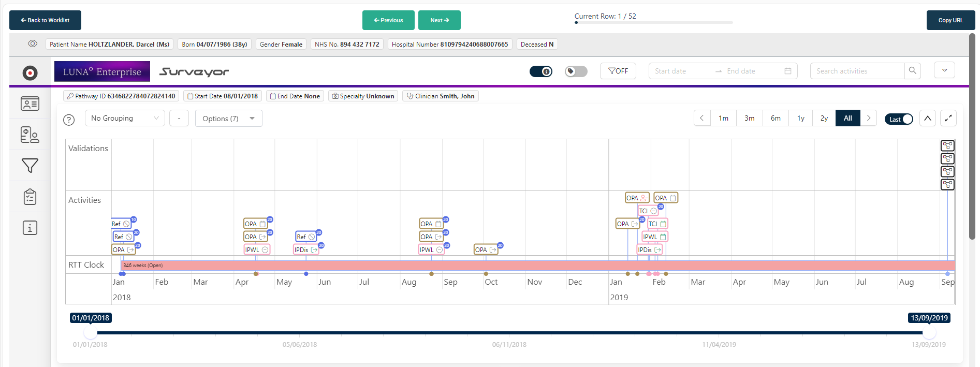This screenshot has width=980, height=367.
Task: Toggle the patient details eye icon
Action: pos(33,44)
